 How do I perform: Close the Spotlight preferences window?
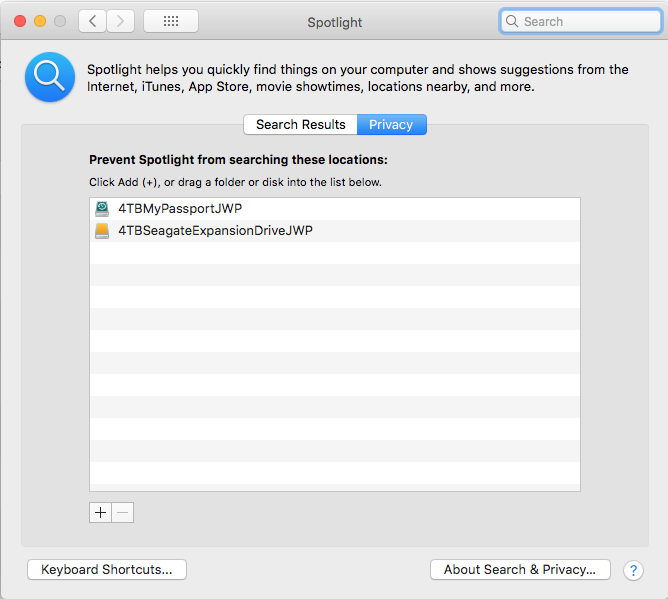tap(20, 21)
